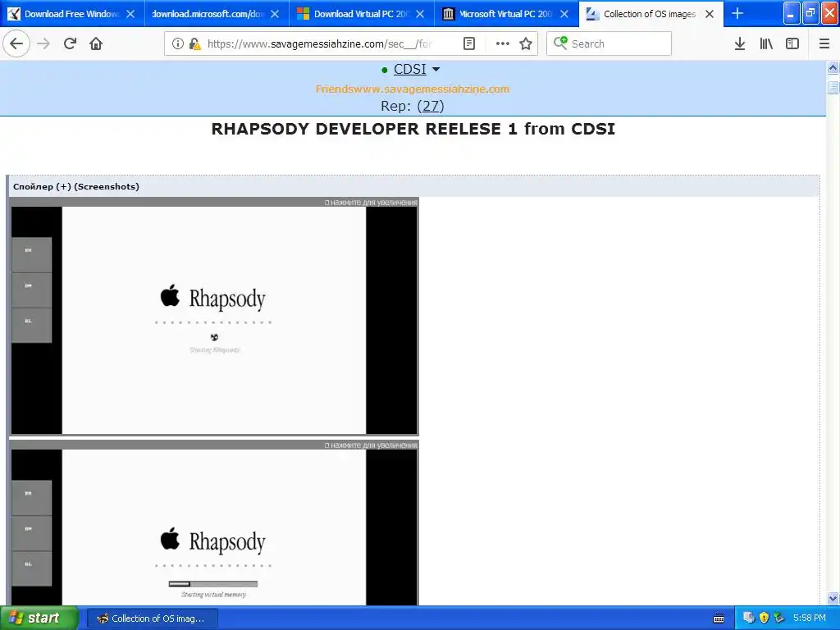Close the Download Virtual PC tab
Viewport: 840px width, 630px height.
[420, 14]
